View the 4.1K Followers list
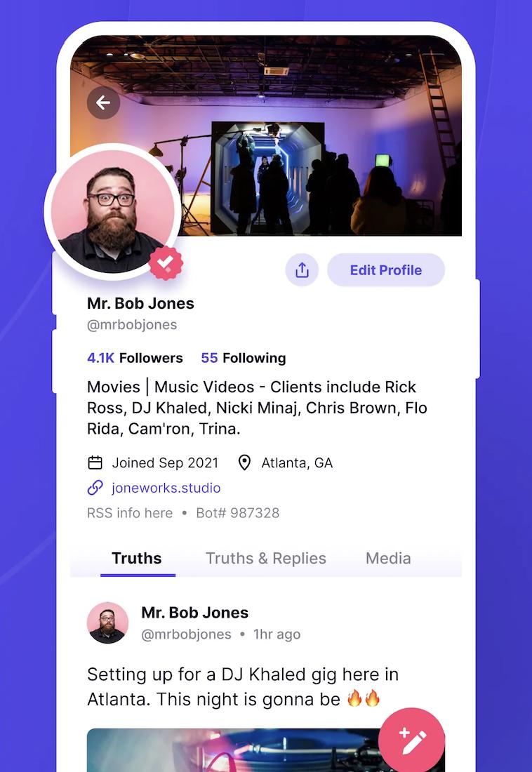532x772 pixels. (135, 358)
